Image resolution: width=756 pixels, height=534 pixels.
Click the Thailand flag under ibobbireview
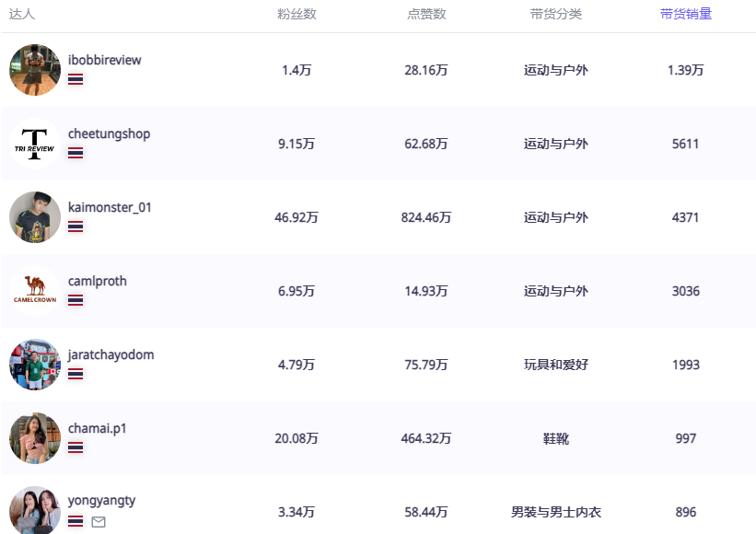click(76, 79)
